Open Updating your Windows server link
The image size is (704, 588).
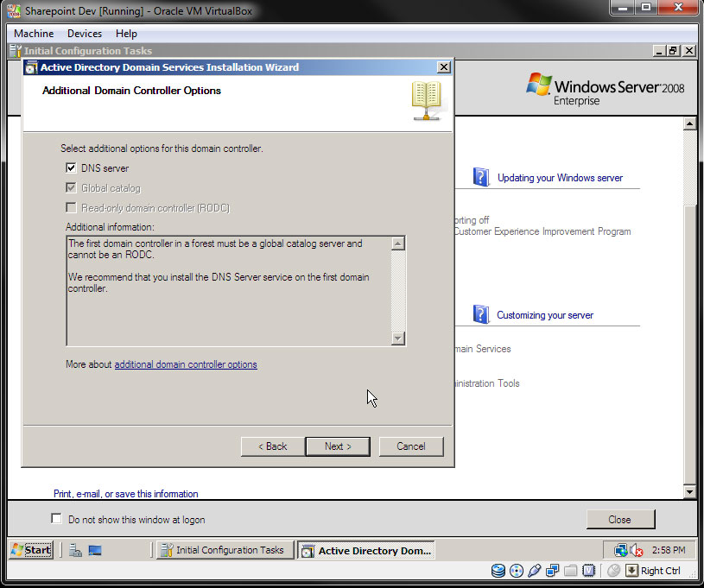[560, 178]
